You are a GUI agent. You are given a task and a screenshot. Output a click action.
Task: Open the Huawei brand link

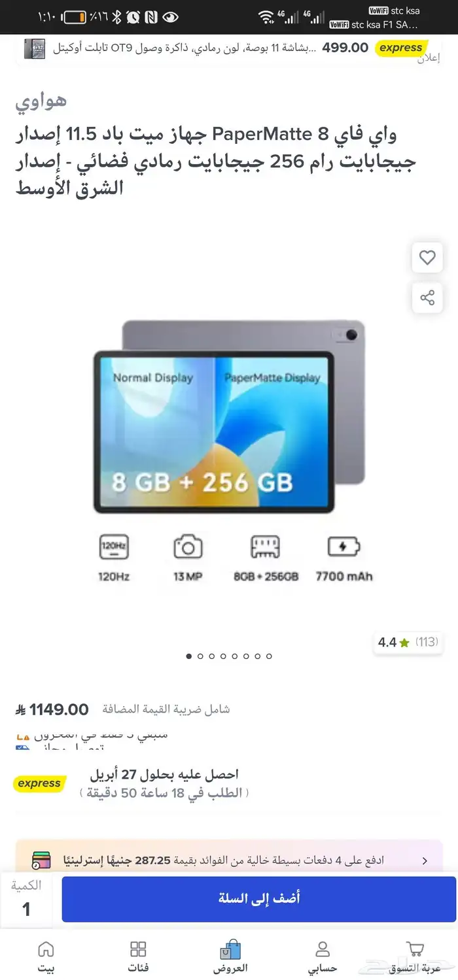pyautogui.click(x=41, y=101)
